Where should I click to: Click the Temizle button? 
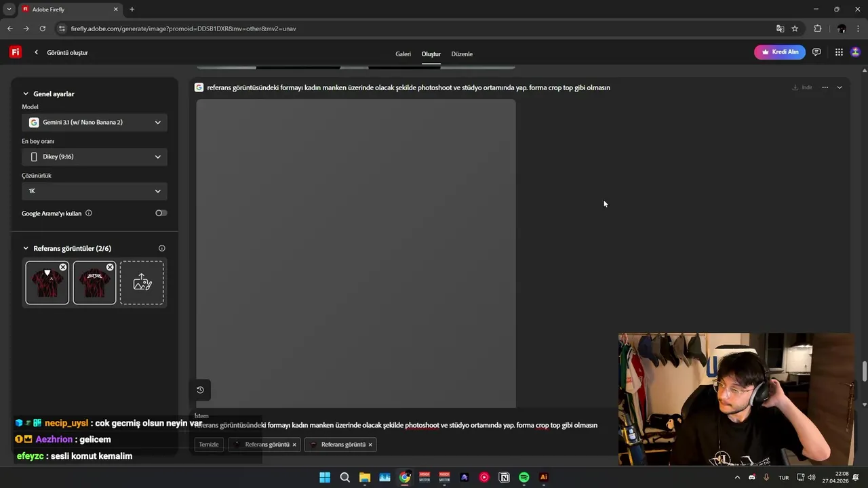pyautogui.click(x=209, y=445)
